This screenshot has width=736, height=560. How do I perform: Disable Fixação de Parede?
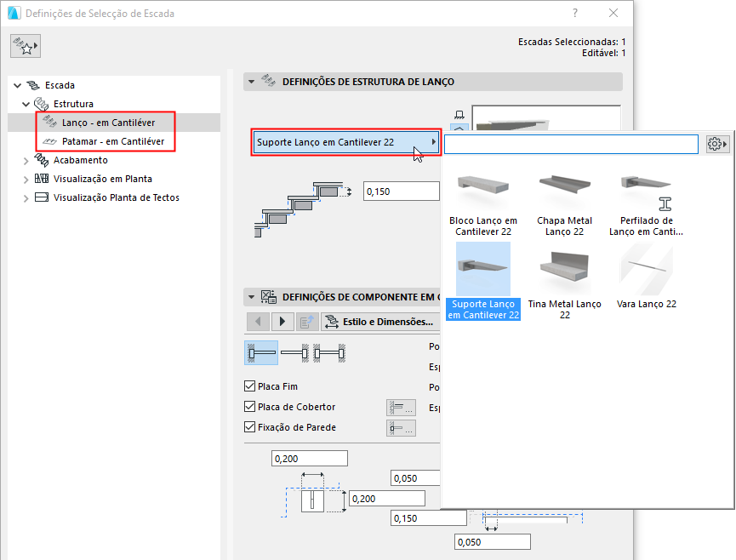pos(251,428)
